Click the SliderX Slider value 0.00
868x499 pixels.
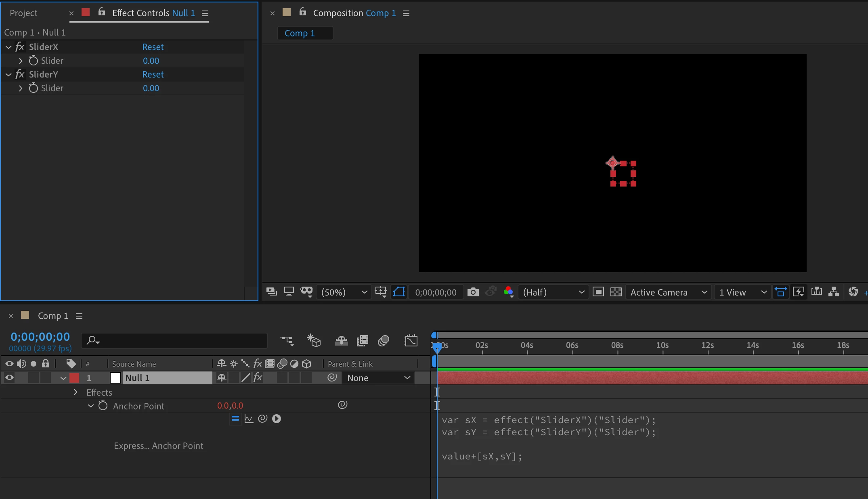click(x=151, y=61)
